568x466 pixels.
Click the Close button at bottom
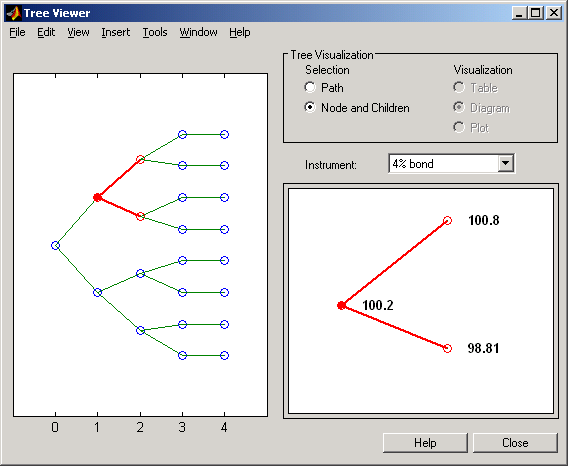[515, 443]
